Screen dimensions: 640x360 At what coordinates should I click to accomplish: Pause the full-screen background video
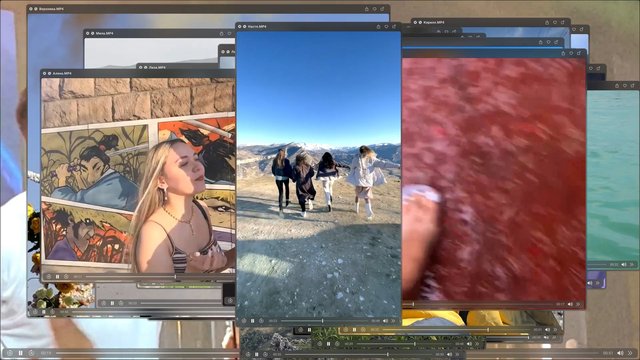click(20, 353)
